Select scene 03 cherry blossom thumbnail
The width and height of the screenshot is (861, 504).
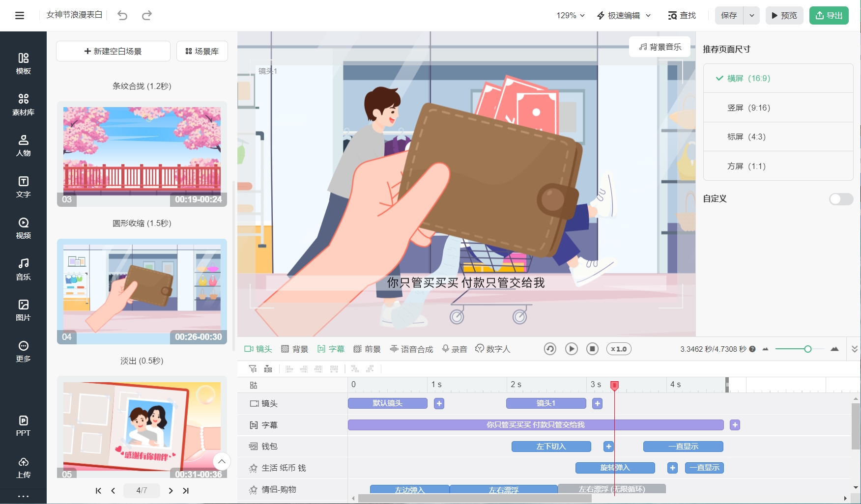pyautogui.click(x=142, y=153)
